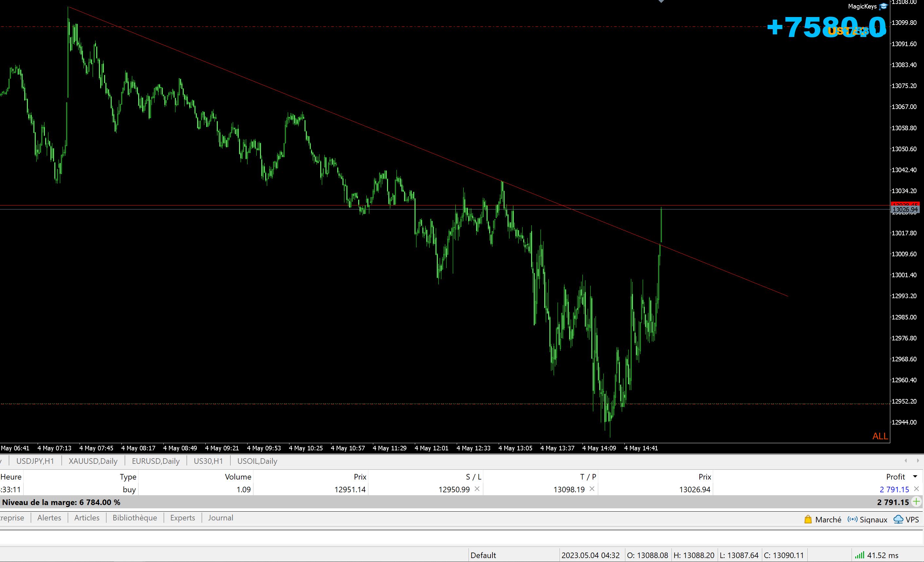This screenshot has height=562, width=924.
Task: Open the Journal toolbox tab
Action: [x=220, y=518]
